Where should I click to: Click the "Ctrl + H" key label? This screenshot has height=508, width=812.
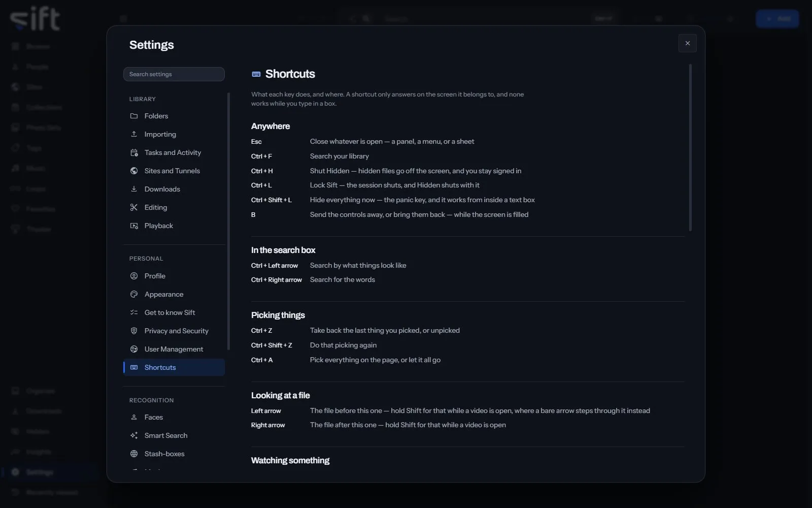point(262,171)
